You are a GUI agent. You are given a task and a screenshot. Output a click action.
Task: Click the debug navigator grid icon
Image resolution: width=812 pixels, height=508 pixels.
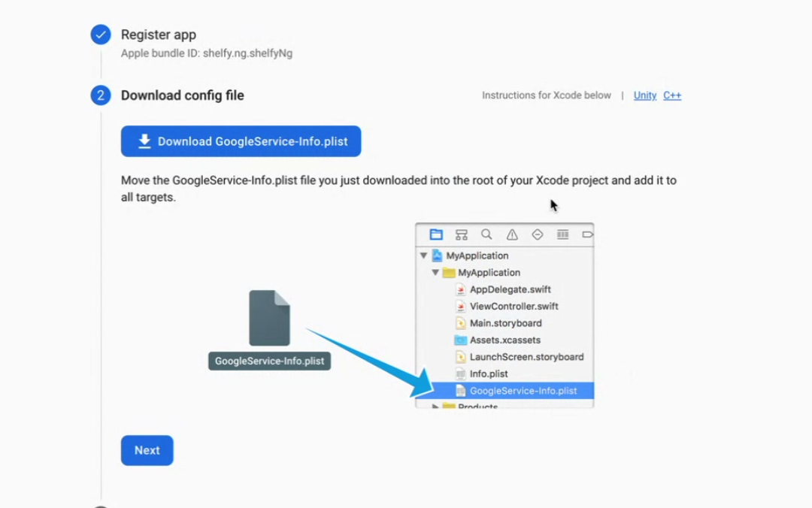(x=562, y=234)
